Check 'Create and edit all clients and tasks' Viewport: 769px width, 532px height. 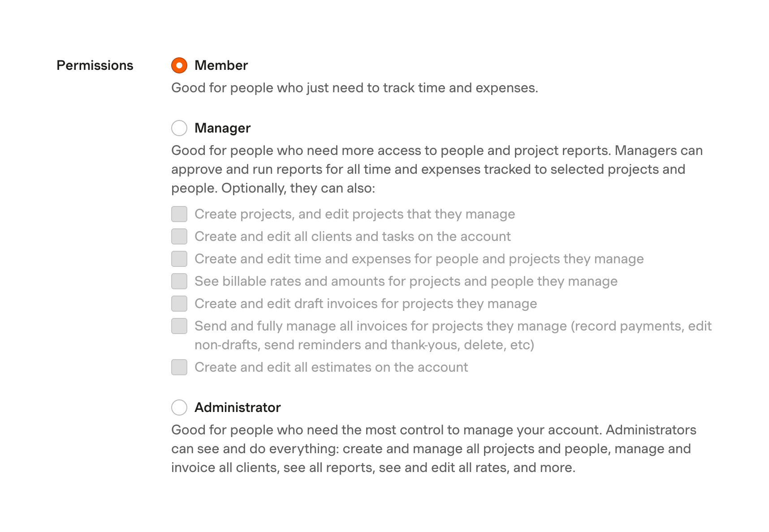tap(179, 236)
